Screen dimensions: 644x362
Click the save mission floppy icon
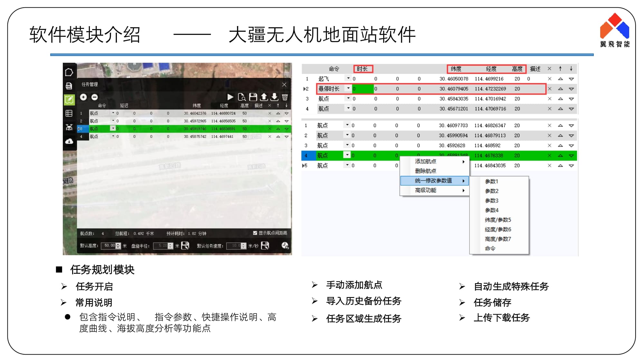tap(253, 97)
